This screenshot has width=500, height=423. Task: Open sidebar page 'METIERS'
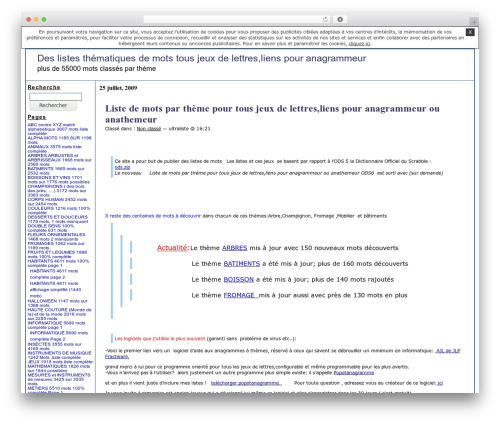(x=56, y=390)
